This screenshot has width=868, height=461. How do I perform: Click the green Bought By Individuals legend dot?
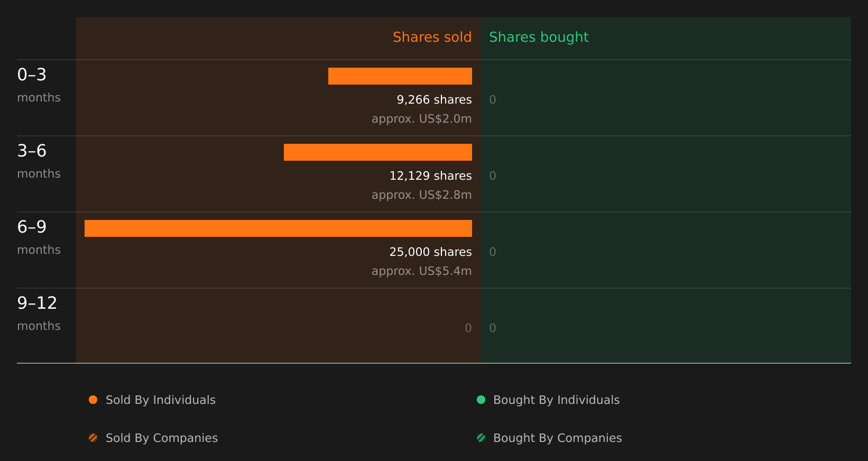click(x=481, y=400)
